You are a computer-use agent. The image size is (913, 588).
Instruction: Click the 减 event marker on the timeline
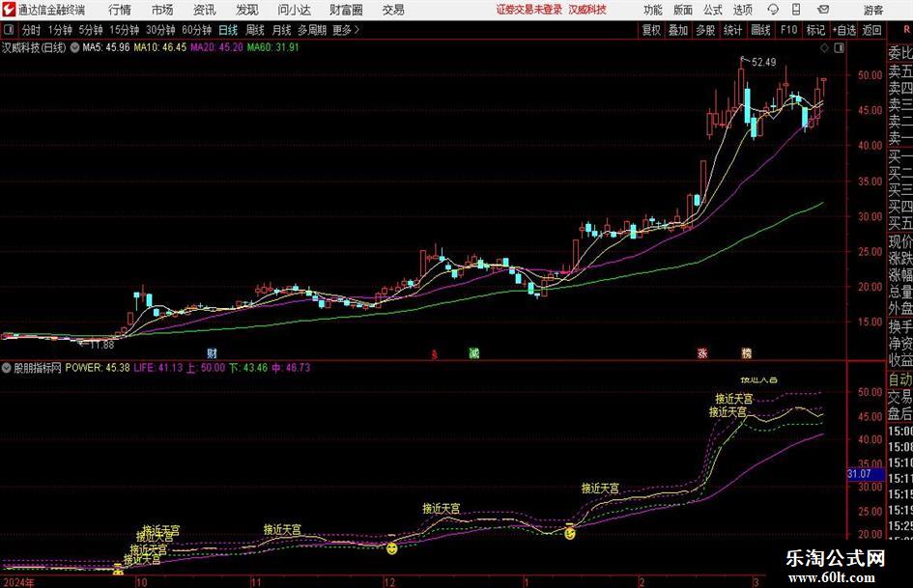click(474, 353)
